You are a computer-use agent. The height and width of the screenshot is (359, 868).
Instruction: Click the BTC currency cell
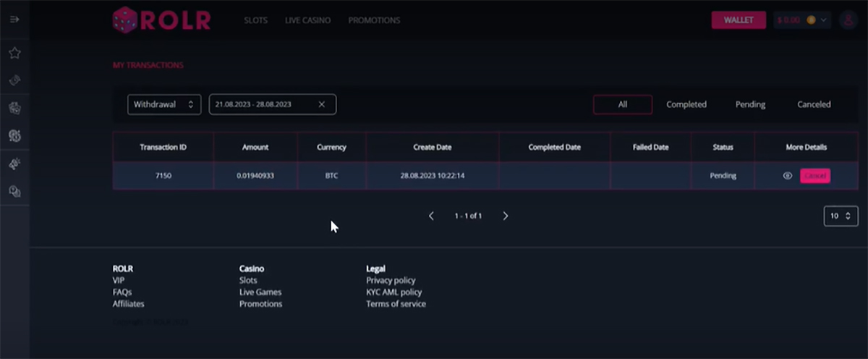pyautogui.click(x=331, y=176)
